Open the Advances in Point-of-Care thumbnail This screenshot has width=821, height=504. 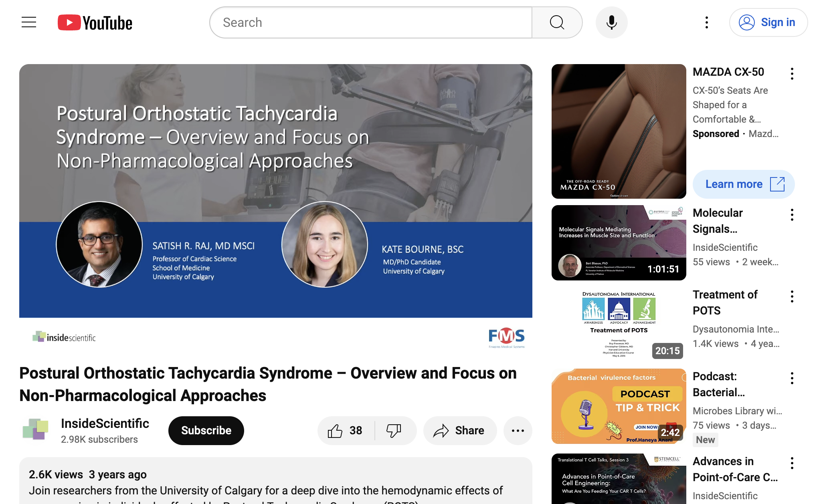click(619, 479)
